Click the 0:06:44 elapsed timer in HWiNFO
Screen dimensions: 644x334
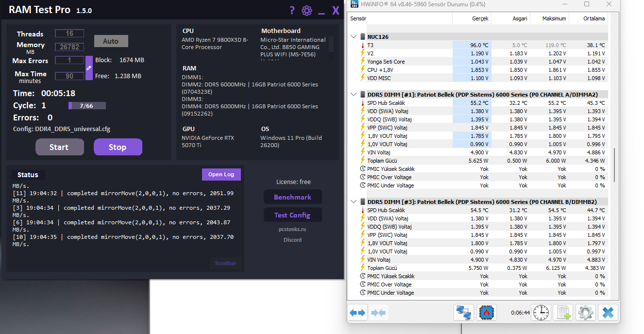(520, 313)
